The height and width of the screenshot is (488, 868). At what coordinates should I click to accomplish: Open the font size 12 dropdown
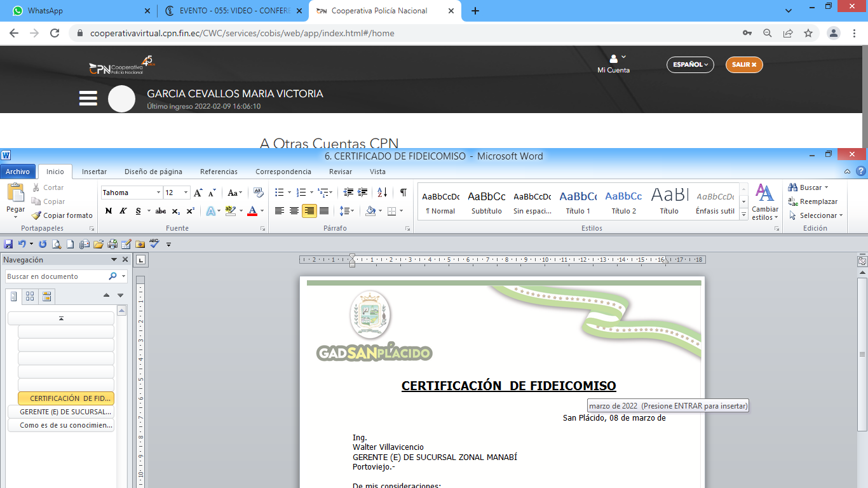186,193
